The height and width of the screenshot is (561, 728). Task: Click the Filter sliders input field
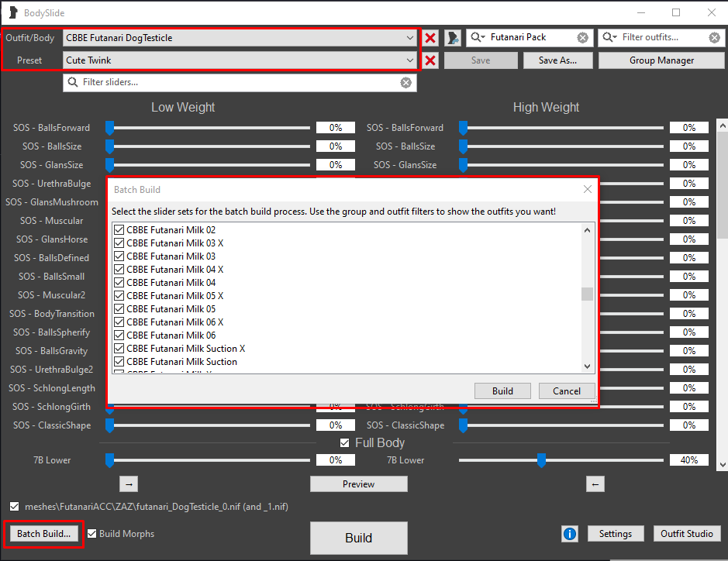point(240,83)
